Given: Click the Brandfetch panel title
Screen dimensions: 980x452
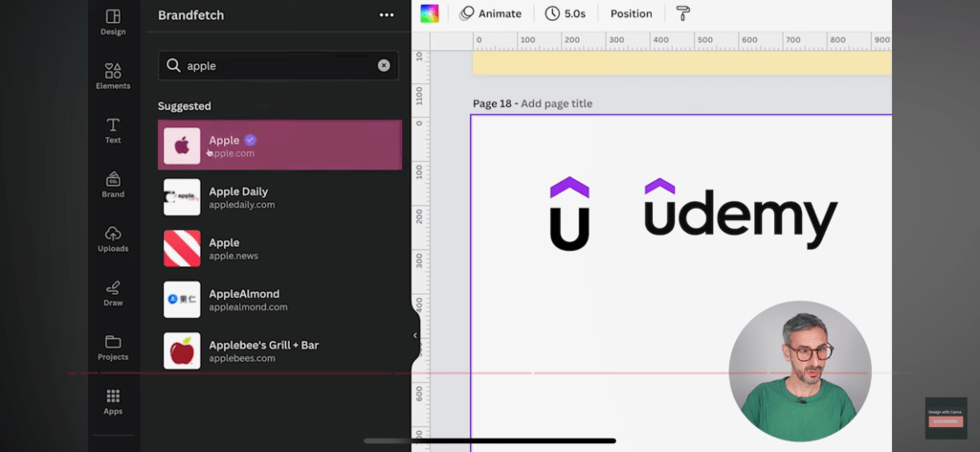Looking at the screenshot, I should 190,15.
